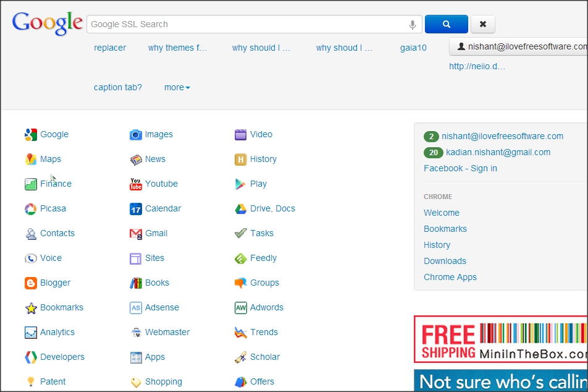Open the Google Drive triangle icon
The image size is (588, 392).
point(241,209)
